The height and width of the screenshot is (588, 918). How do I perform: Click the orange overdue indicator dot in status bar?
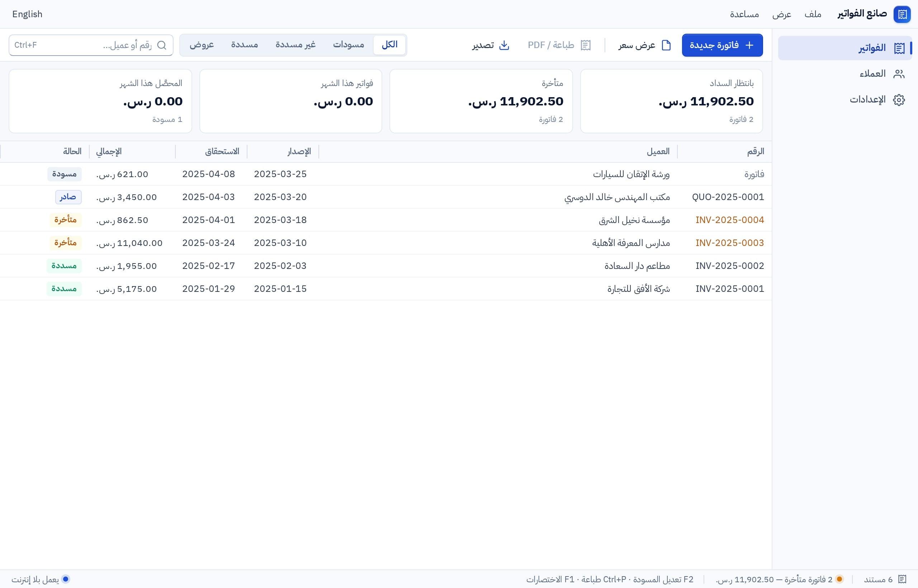tap(839, 579)
